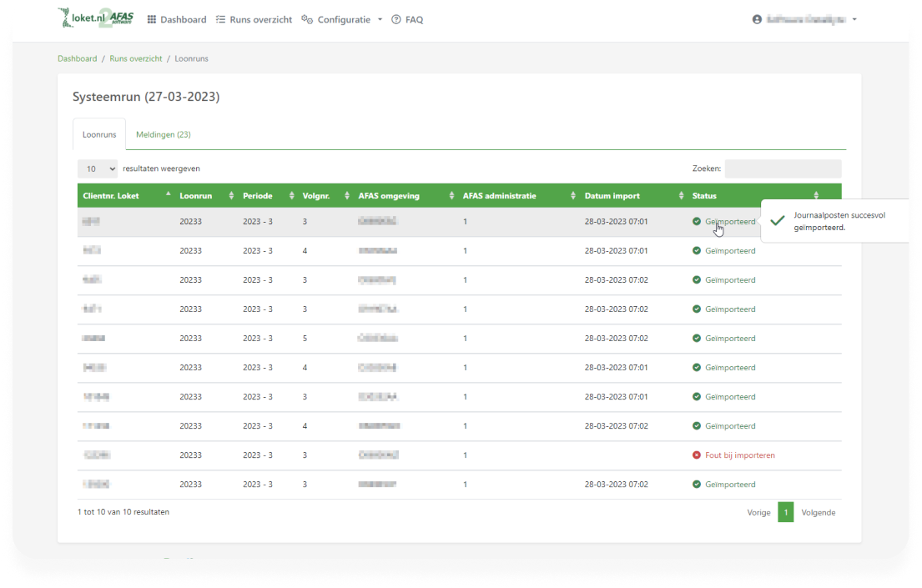Open the results-per-page dropdown showing 10
Screen dimensions: 922x588
coord(97,168)
